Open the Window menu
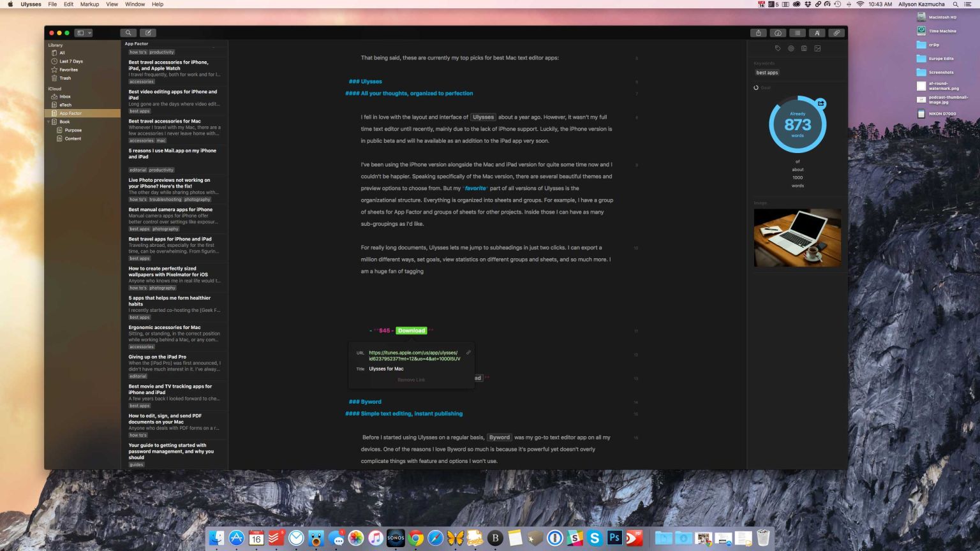The image size is (980, 551). pos(135,4)
